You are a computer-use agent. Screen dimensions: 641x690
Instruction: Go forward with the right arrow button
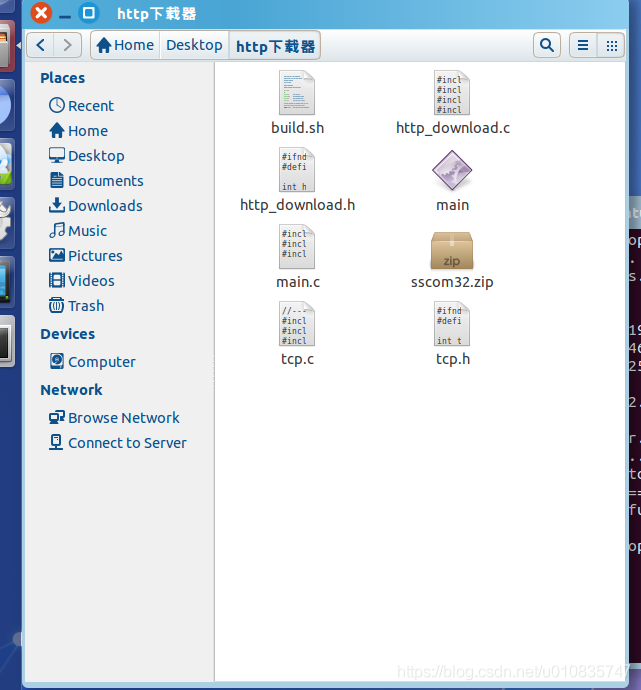(67, 45)
